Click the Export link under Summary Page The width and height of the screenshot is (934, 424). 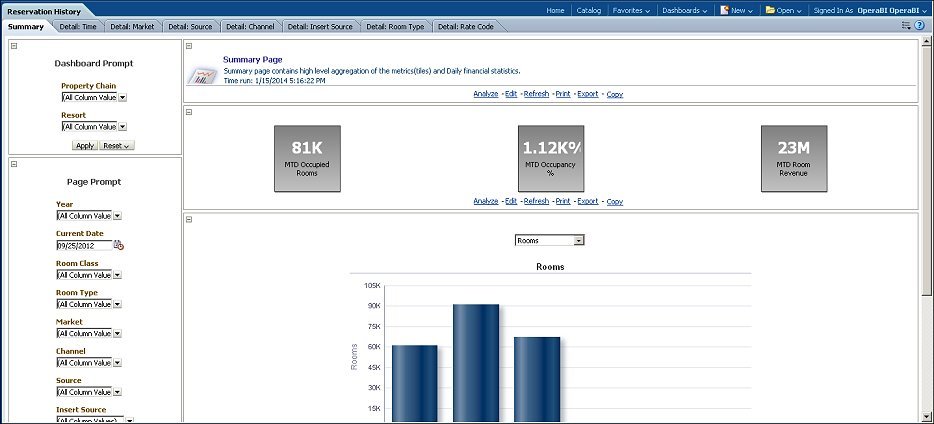587,94
